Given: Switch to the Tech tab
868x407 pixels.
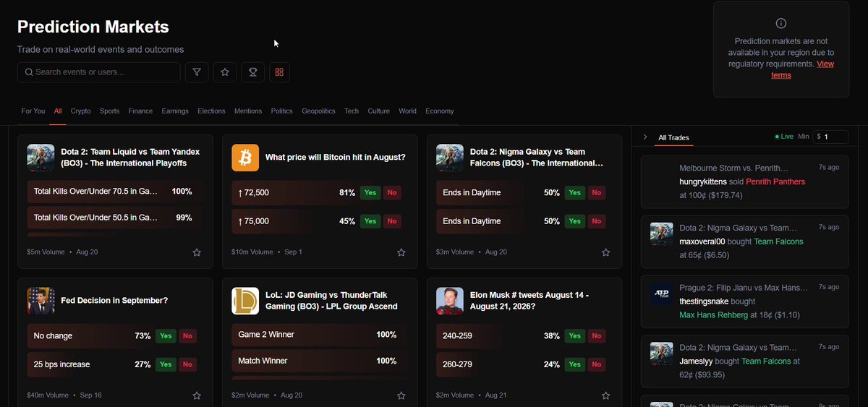Looking at the screenshot, I should (352, 111).
